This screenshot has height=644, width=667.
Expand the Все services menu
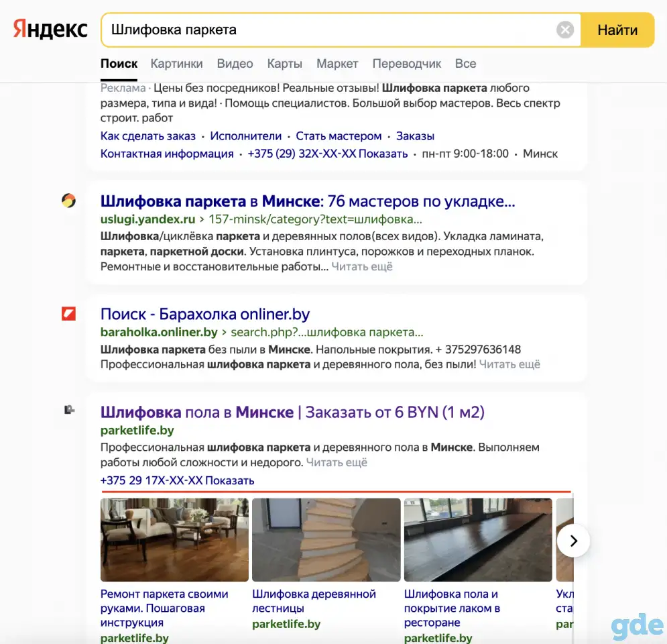tap(465, 64)
